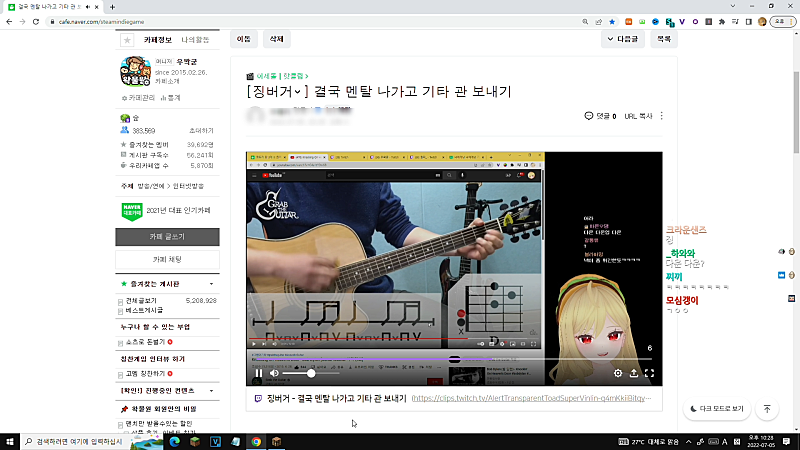Open the post more-options kebab menu
The image size is (800, 450).
click(662, 116)
